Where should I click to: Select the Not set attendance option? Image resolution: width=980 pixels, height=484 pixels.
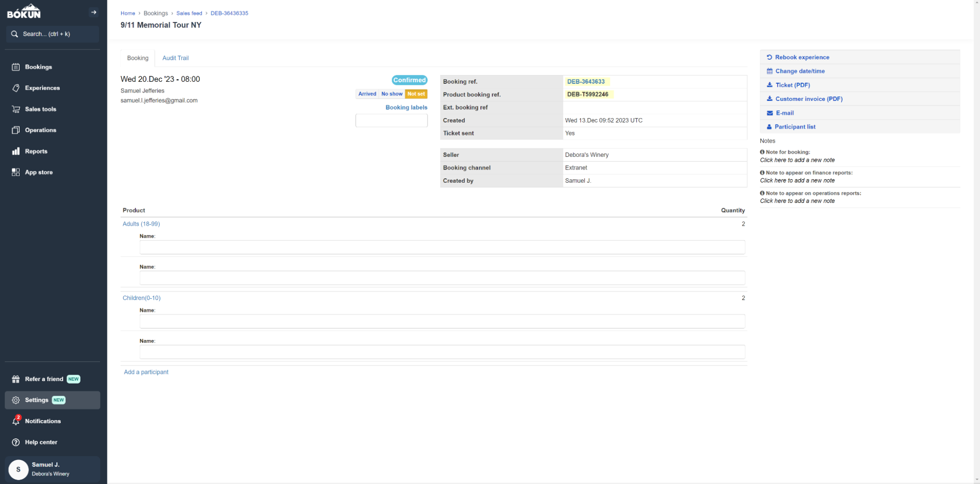[416, 94]
